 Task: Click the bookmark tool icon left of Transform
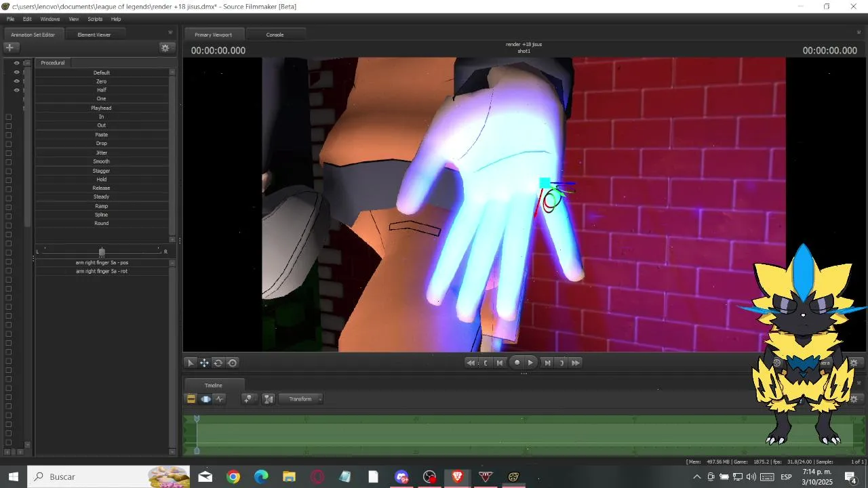click(249, 399)
